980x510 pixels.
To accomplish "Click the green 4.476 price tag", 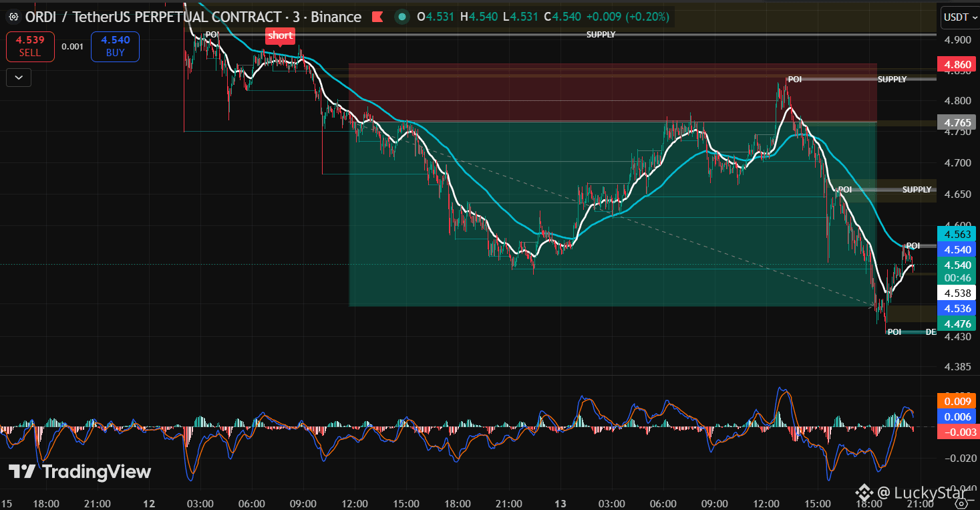I will coord(957,324).
